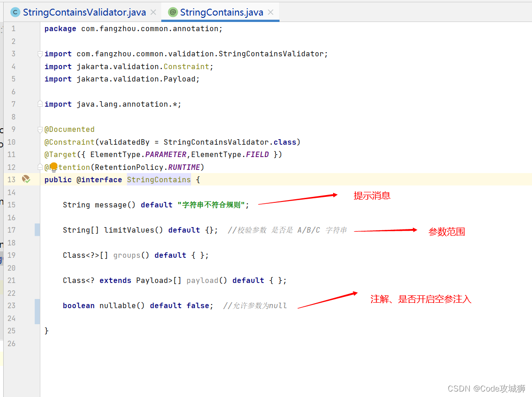Collapse the annotations fold at line 9
Screen dimensions: 532x397
[40, 129]
